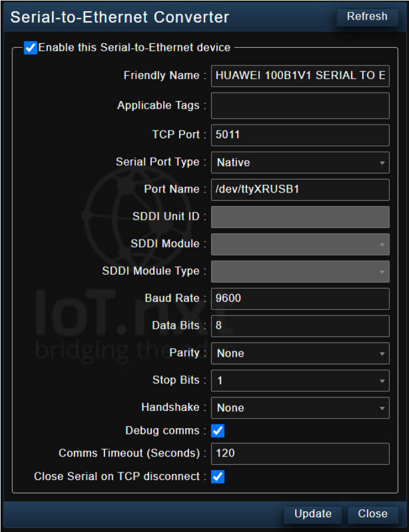
Task: Click the Baud Rate field showing 9600
Action: 300,299
